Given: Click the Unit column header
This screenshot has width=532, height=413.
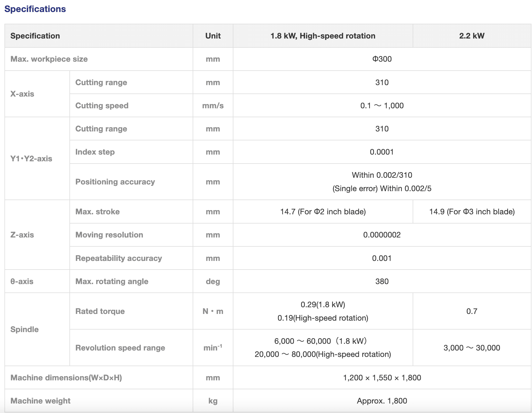Looking at the screenshot, I should pyautogui.click(x=213, y=36).
